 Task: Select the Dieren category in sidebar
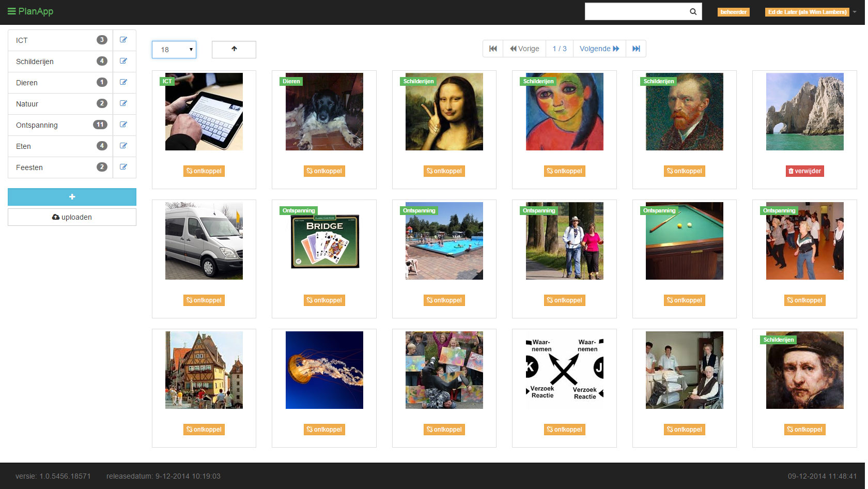[x=27, y=83]
